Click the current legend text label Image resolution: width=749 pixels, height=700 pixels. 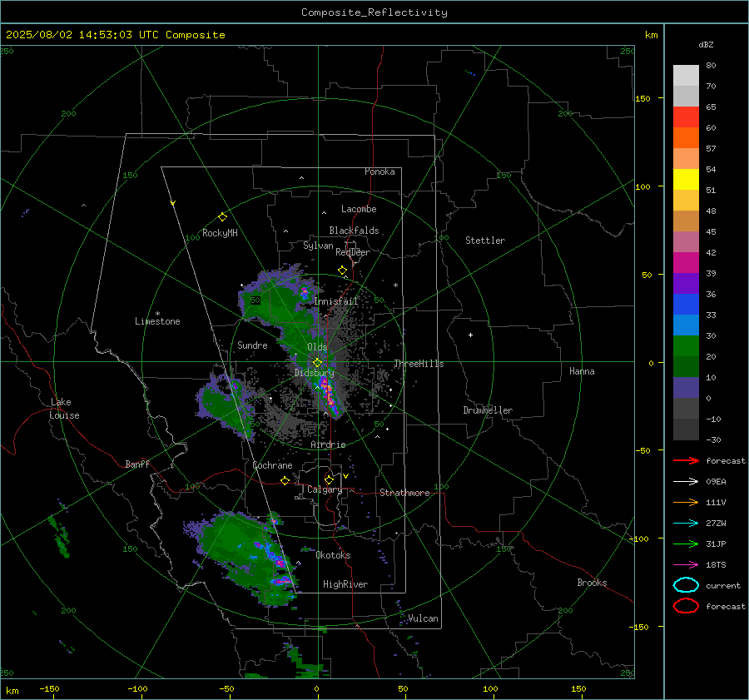click(x=723, y=585)
